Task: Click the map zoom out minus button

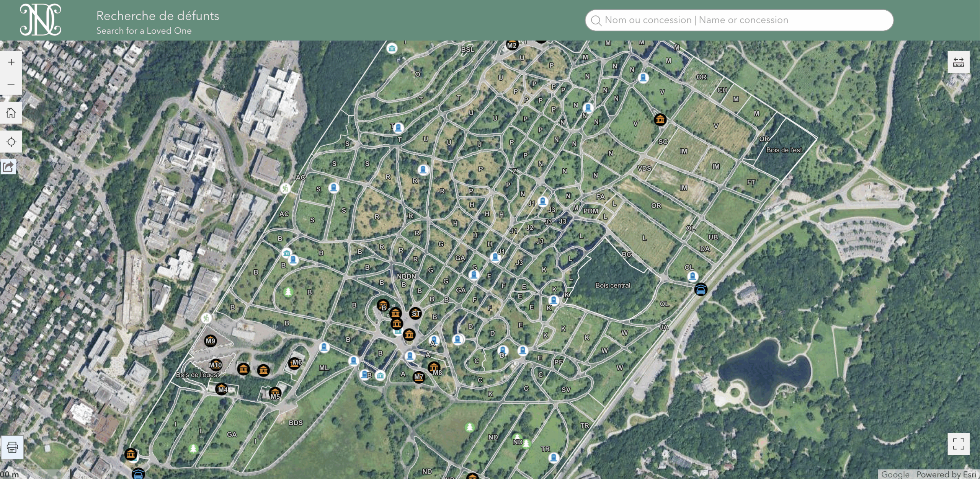Action: click(x=11, y=84)
